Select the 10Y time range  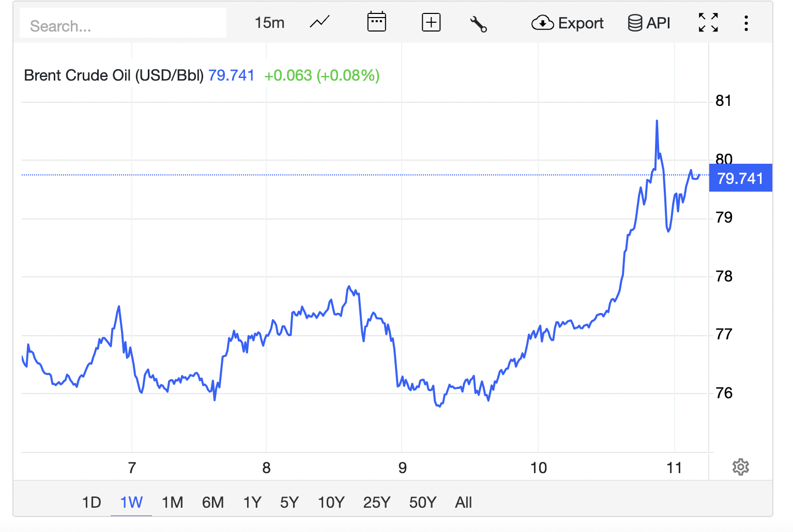[x=331, y=502]
